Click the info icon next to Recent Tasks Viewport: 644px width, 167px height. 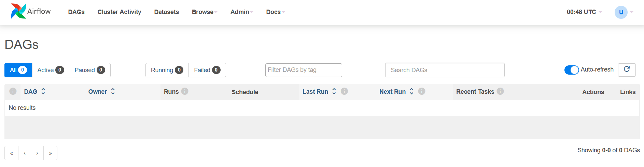[x=500, y=91]
